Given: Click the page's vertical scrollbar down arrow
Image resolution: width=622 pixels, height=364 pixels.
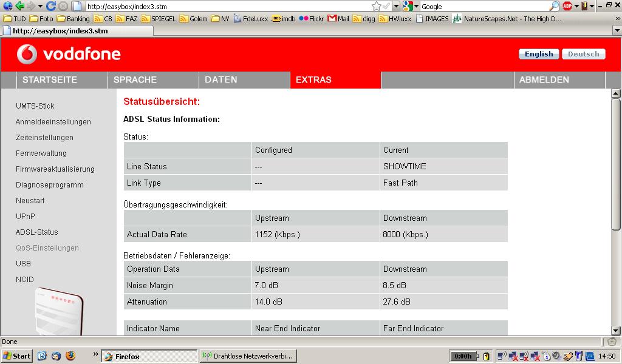Looking at the screenshot, I should 615,330.
